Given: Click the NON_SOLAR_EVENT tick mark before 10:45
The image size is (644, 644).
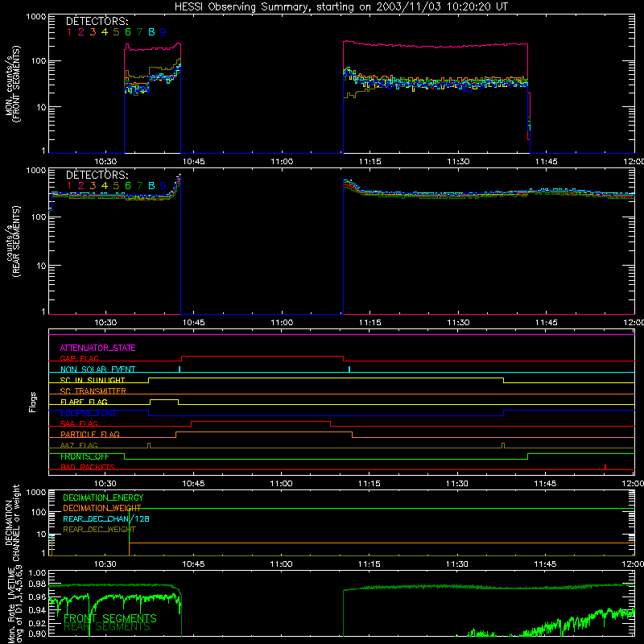Looking at the screenshot, I should coord(180,369).
